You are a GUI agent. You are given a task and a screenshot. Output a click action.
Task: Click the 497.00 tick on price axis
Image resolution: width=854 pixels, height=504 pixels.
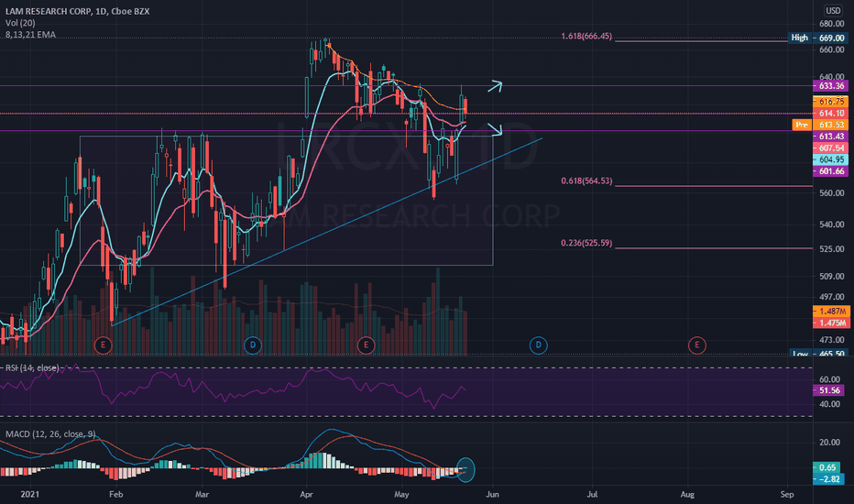pyautogui.click(x=832, y=297)
